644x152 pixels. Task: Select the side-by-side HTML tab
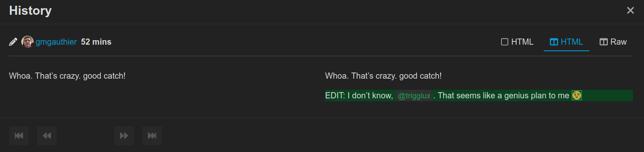click(x=566, y=42)
